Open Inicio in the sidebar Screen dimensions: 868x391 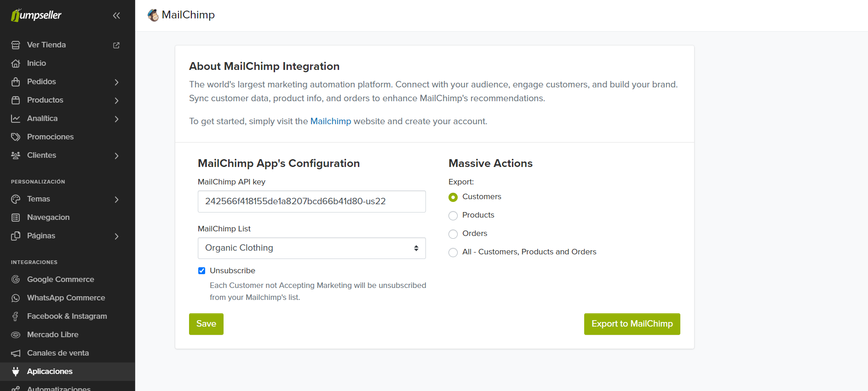click(36, 63)
